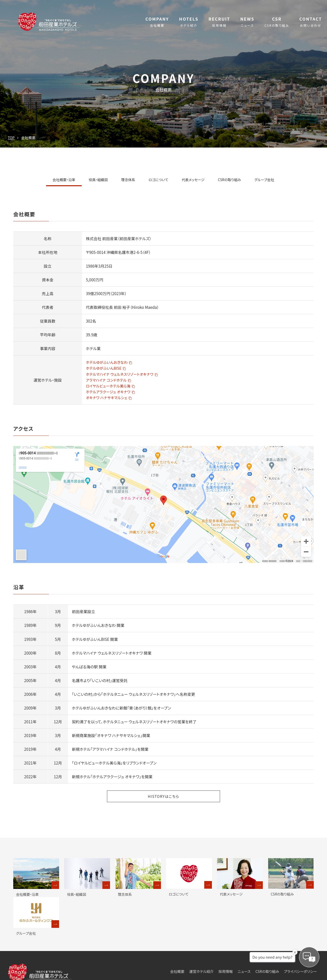
Task: Click external-link icon beside ロイヤルビューホテル美ら海
Action: click(133, 386)
